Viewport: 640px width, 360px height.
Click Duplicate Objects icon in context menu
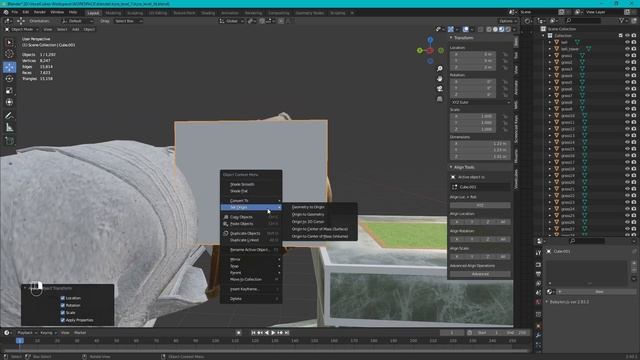226,233
